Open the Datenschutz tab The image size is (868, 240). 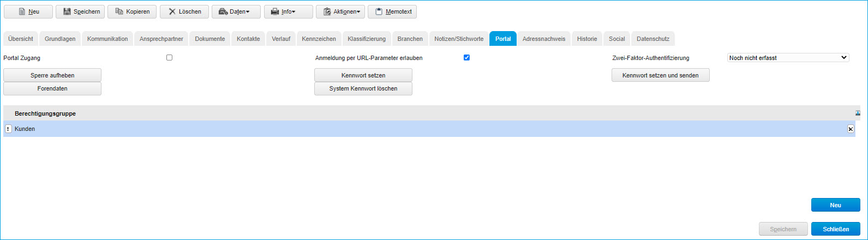[653, 39]
